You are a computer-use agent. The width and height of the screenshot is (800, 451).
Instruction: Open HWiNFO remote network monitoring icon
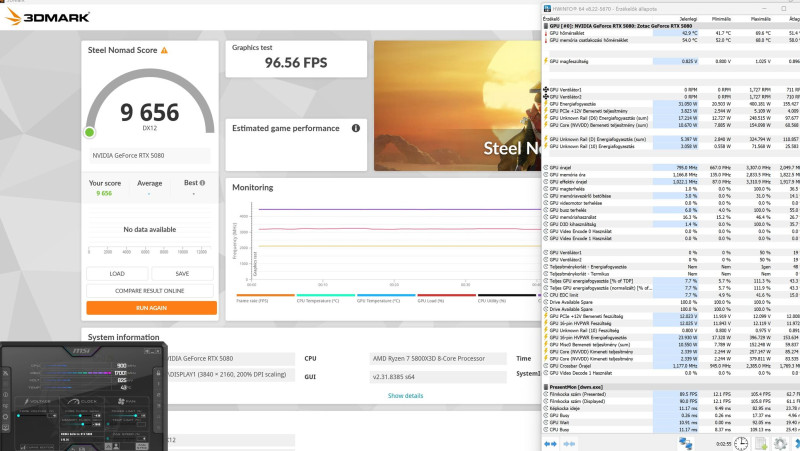pyautogui.click(x=686, y=444)
